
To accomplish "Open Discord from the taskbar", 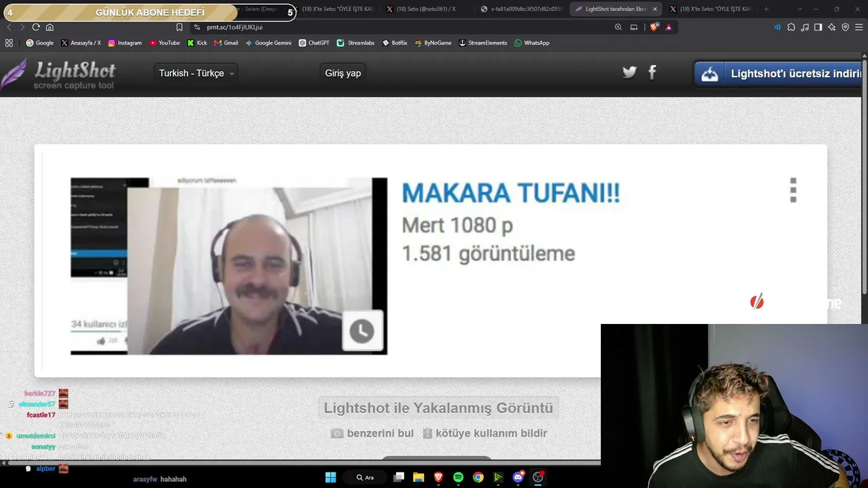I will pos(518,477).
